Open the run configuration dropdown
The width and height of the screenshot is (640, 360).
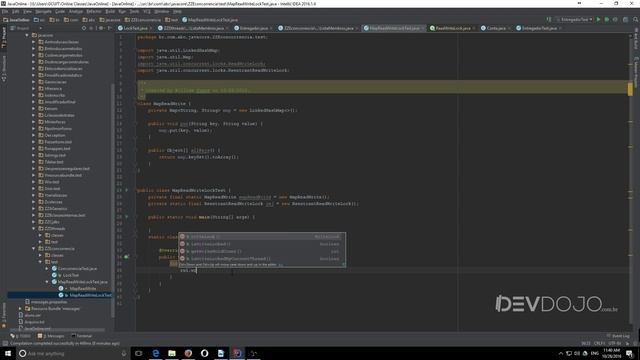[574, 20]
